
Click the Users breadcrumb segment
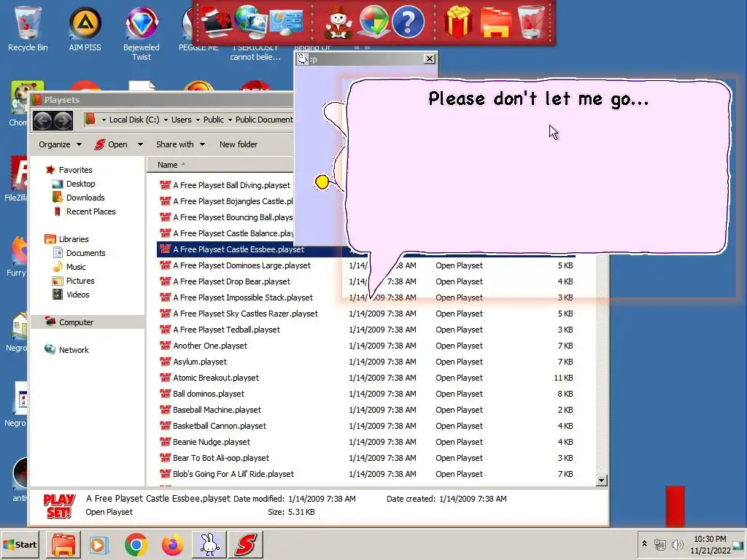coord(182,120)
